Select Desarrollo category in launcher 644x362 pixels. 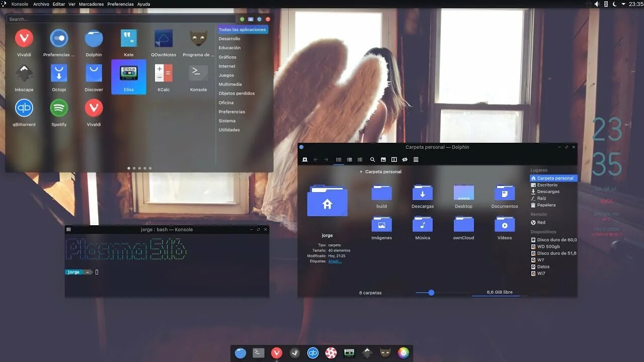(229, 39)
